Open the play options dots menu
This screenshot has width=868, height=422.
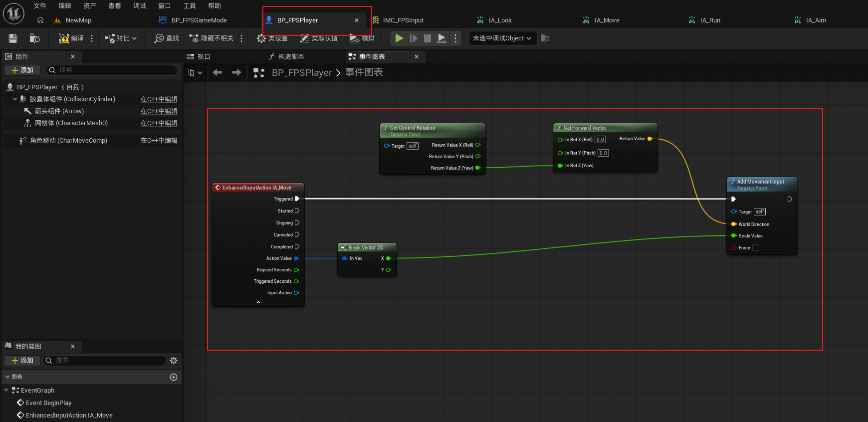pos(455,38)
